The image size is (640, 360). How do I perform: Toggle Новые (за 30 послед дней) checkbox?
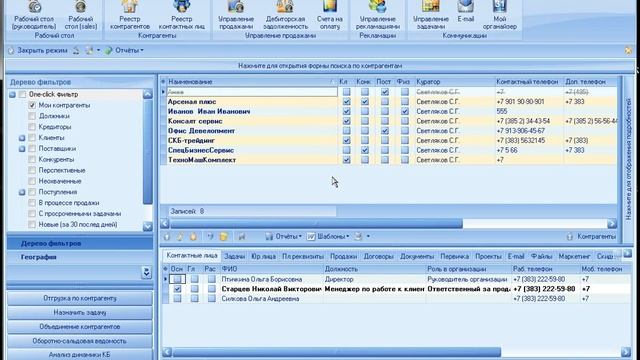(x=32, y=224)
